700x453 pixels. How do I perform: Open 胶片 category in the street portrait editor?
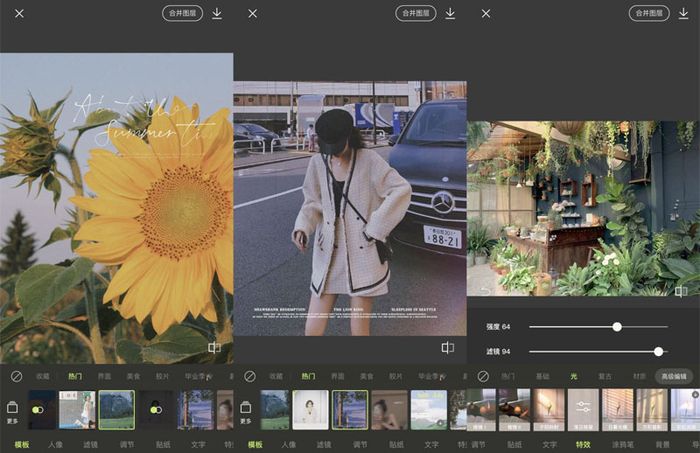pyautogui.click(x=396, y=376)
